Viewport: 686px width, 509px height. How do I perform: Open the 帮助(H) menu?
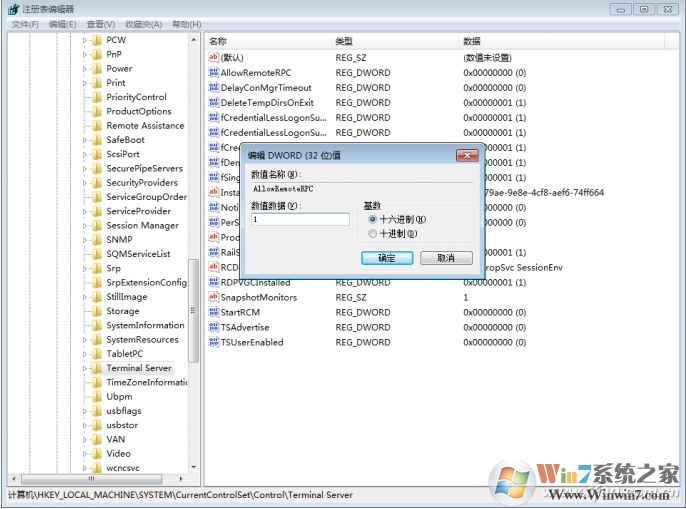coord(187,24)
